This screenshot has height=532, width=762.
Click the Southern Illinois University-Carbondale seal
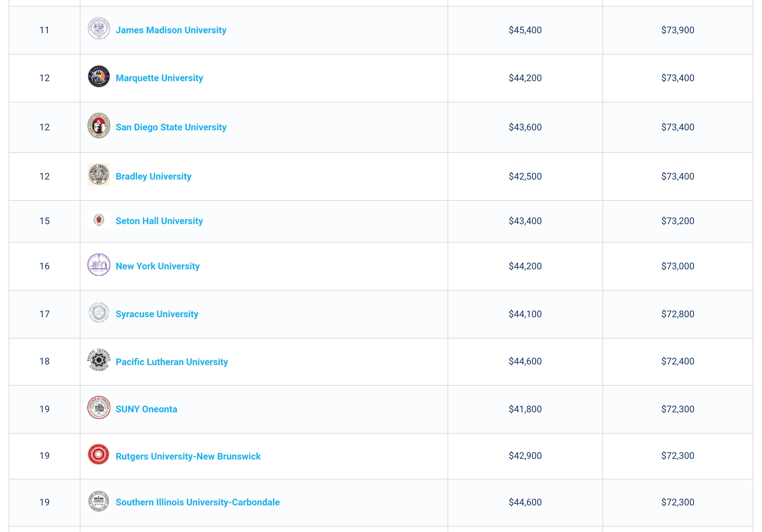pos(99,501)
